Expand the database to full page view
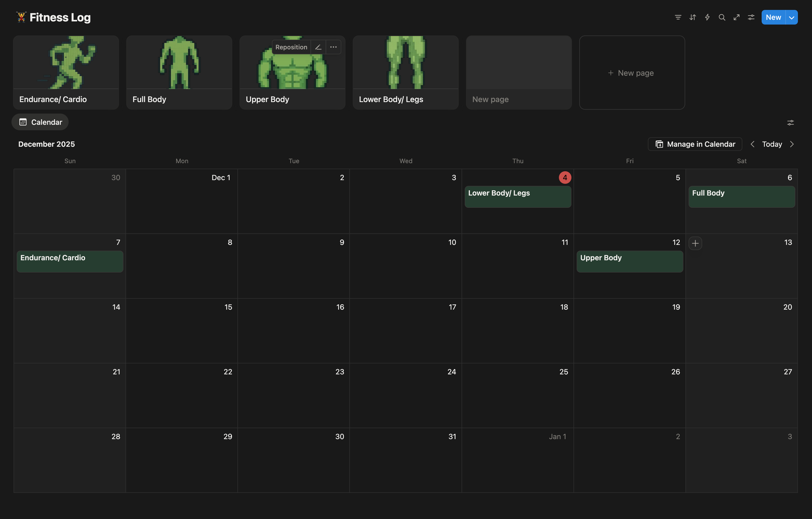This screenshot has width=812, height=519. pyautogui.click(x=737, y=17)
